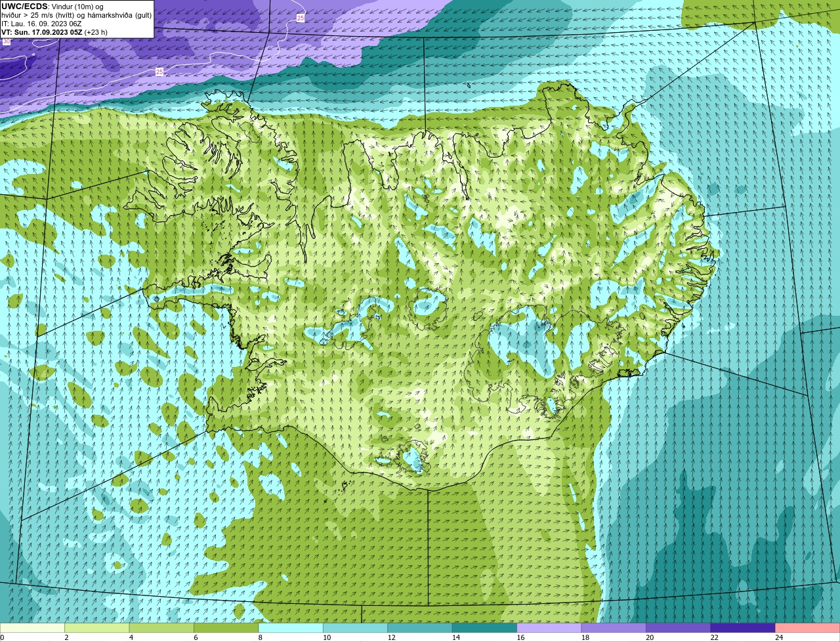
Task: Pick the yellow-green 2–4 m/s legend swatch
Action: [x=97, y=628]
